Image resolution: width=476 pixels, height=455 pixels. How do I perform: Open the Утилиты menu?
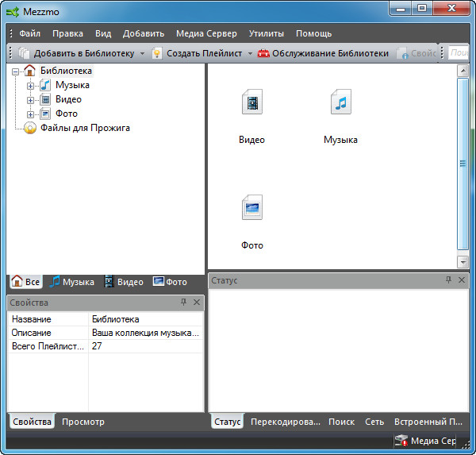coord(267,33)
